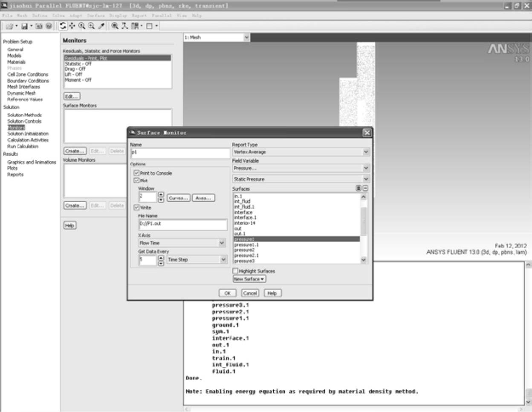The width and height of the screenshot is (532, 412).
Task: Select 'interior-14' in Surfaces list
Action: point(245,223)
